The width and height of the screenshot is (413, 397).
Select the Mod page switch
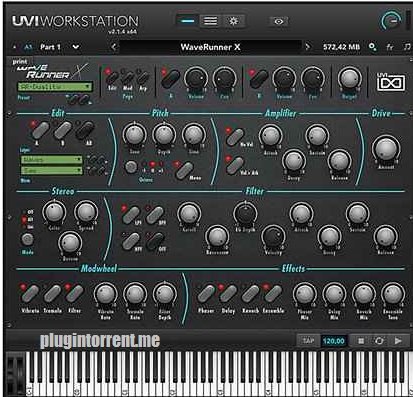click(x=128, y=77)
